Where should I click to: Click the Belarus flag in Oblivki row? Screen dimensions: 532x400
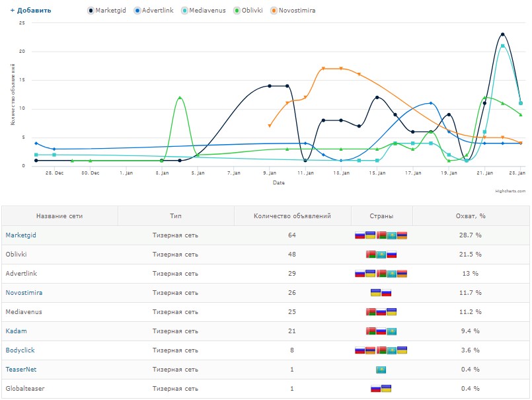[371, 255]
